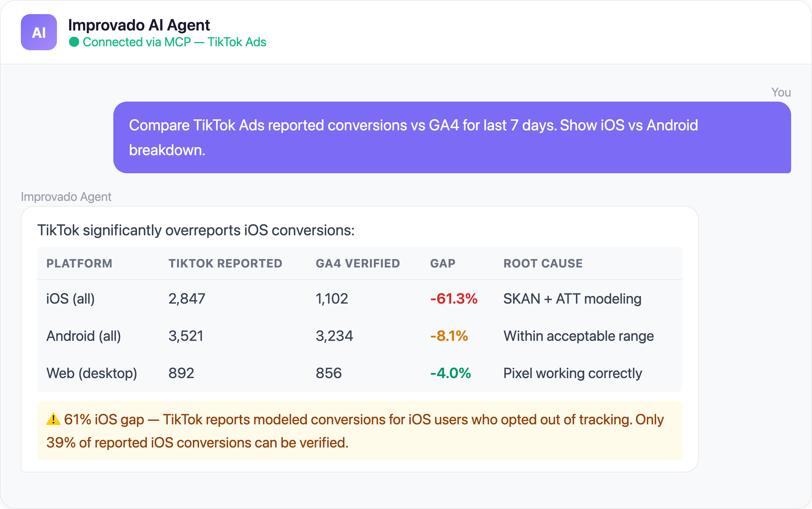812x509 pixels.
Task: Click the You sender label
Action: pos(781,92)
